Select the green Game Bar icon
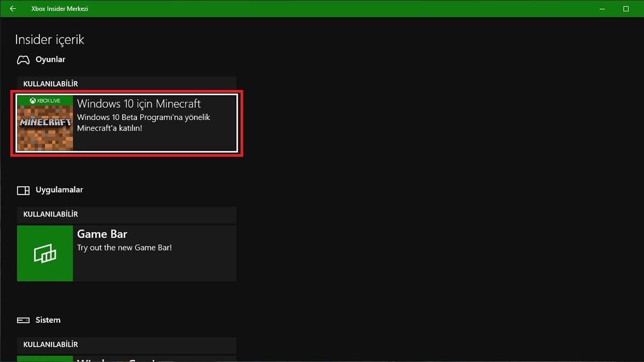 (x=45, y=253)
